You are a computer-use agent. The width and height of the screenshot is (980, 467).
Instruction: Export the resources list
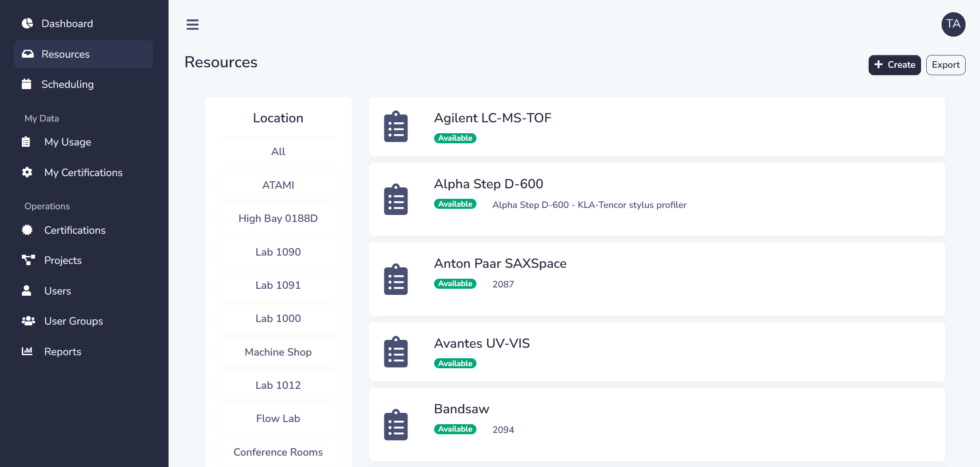pyautogui.click(x=945, y=65)
